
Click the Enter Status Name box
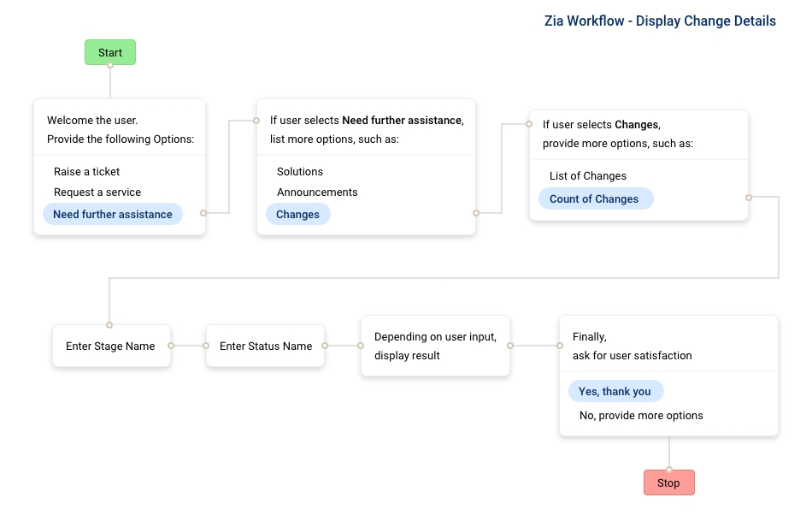click(265, 346)
